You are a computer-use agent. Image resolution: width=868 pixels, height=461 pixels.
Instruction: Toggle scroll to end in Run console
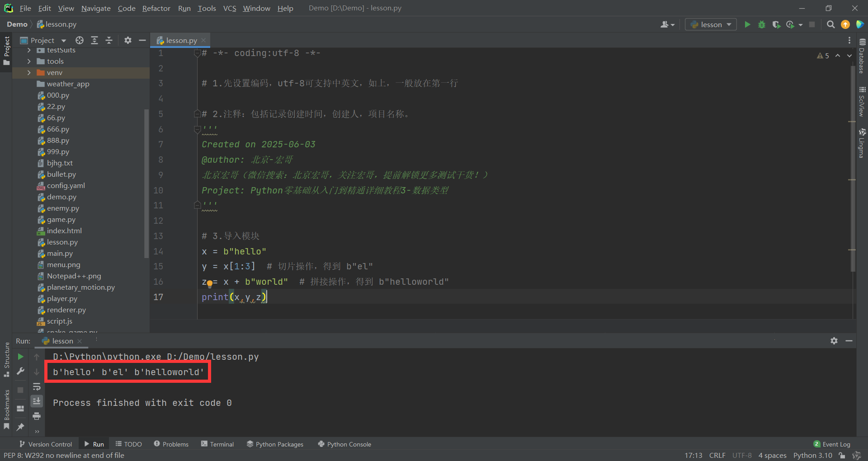coord(37,401)
